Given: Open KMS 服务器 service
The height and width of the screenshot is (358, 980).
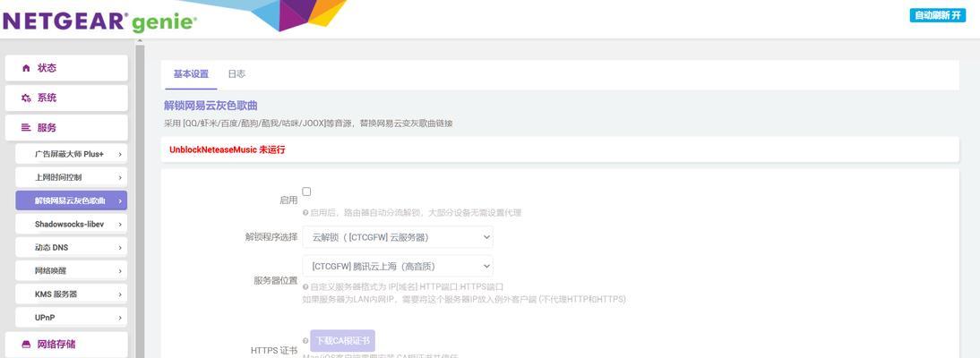Looking at the screenshot, I should click(x=72, y=294).
